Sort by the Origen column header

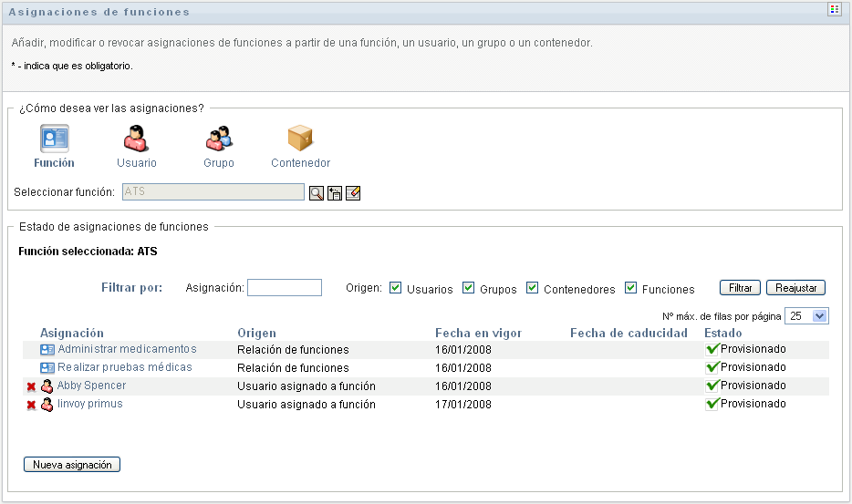(x=256, y=333)
